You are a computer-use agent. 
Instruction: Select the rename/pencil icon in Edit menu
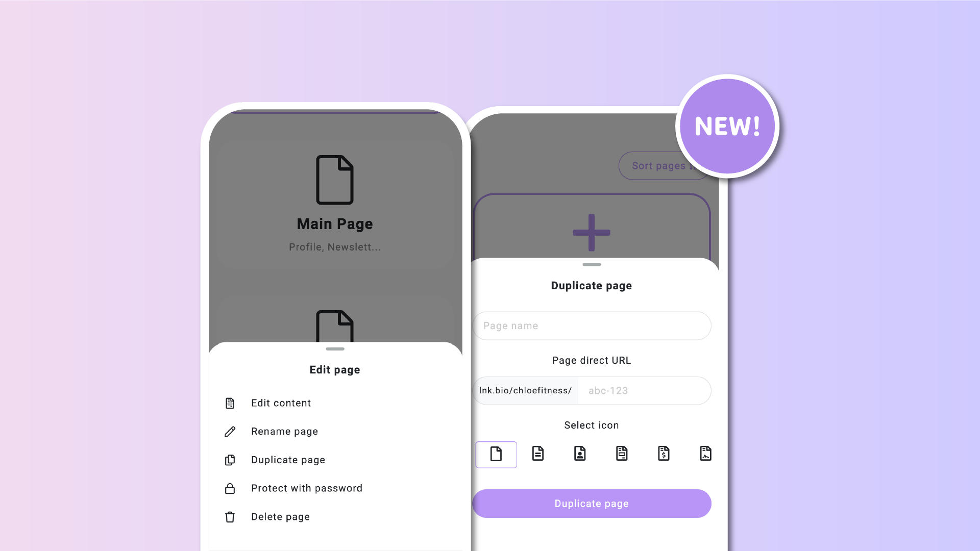coord(230,431)
